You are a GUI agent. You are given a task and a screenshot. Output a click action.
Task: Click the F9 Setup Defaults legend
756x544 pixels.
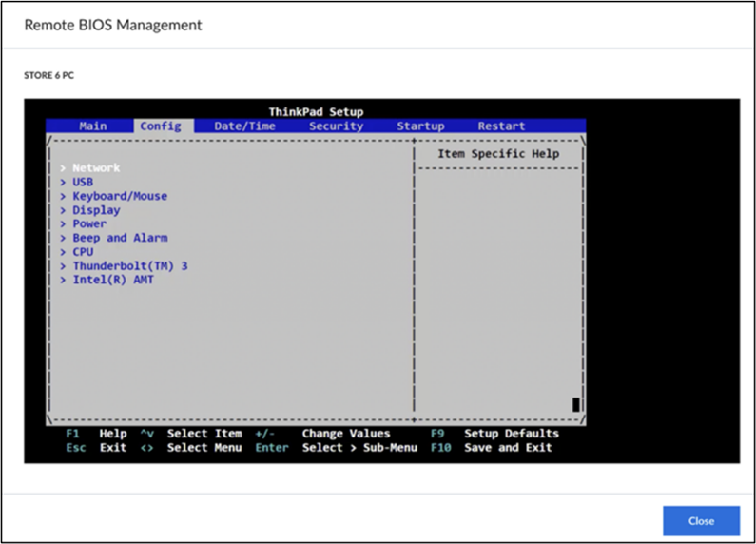(x=494, y=434)
